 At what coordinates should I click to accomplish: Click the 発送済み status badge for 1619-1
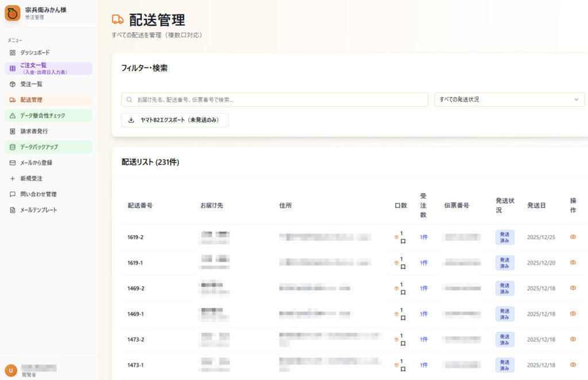[x=504, y=262]
